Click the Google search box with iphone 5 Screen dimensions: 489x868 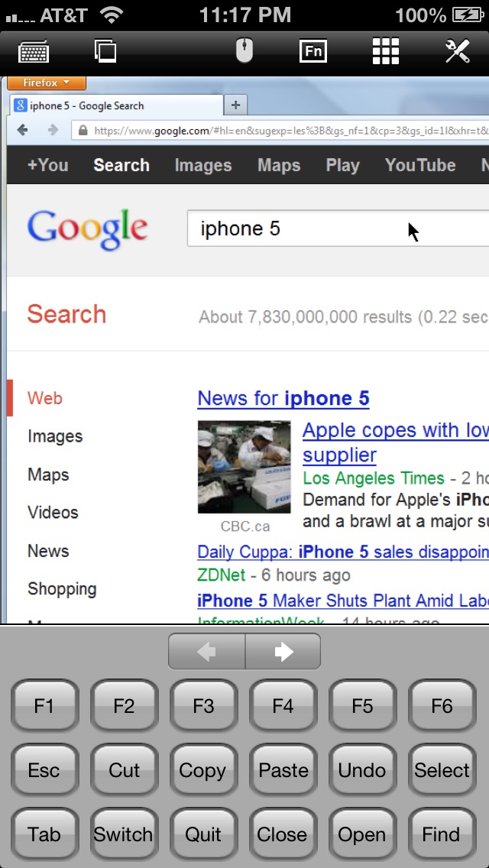click(338, 228)
